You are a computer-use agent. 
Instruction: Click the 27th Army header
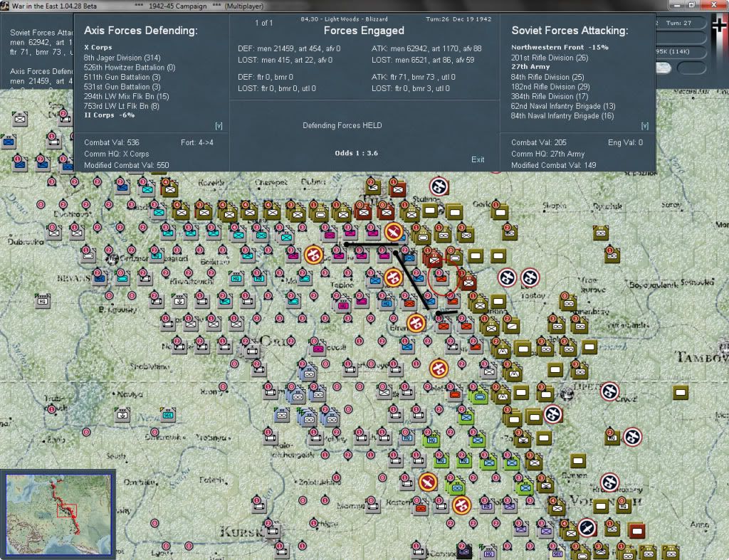530,67
